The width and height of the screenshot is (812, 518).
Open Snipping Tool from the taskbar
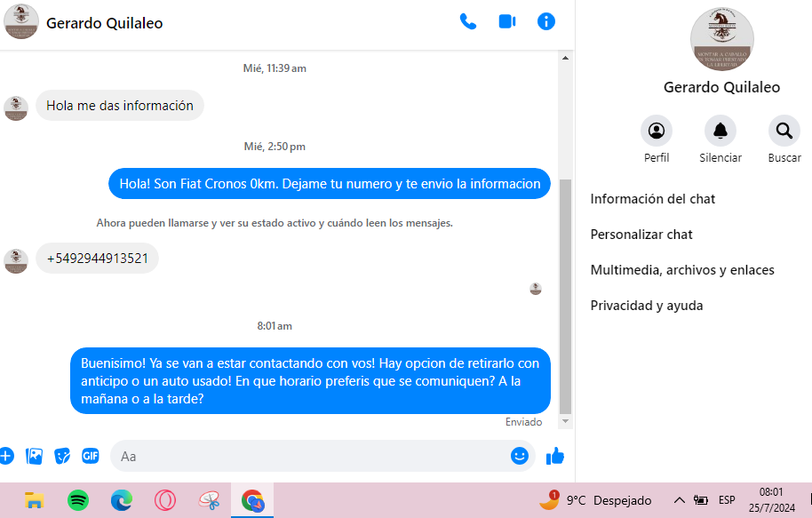209,500
